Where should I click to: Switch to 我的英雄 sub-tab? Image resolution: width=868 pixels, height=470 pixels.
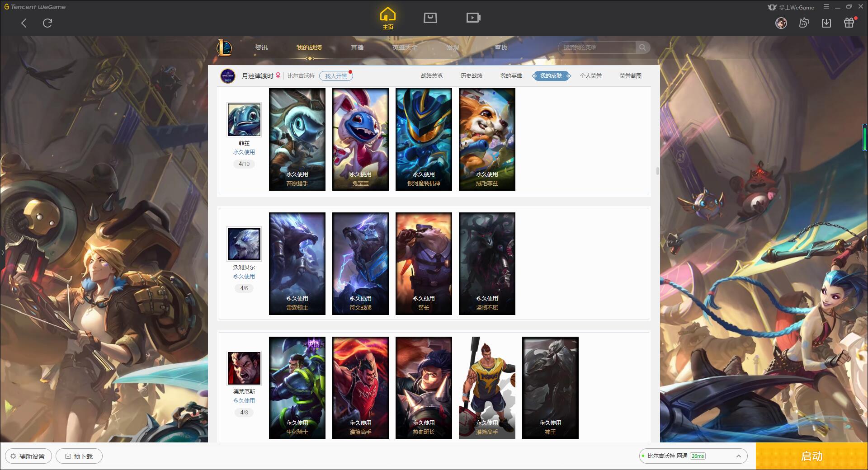click(x=511, y=76)
